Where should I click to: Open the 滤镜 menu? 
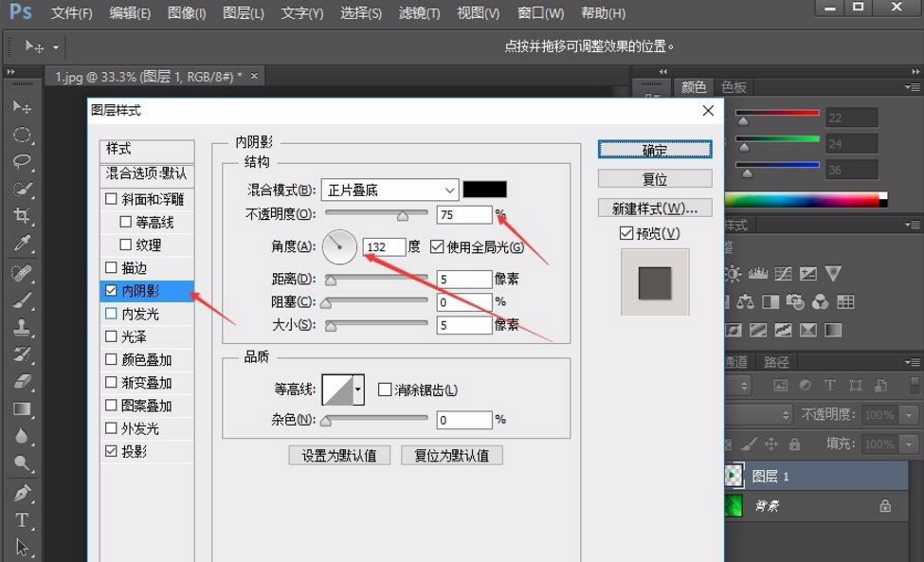pyautogui.click(x=417, y=13)
